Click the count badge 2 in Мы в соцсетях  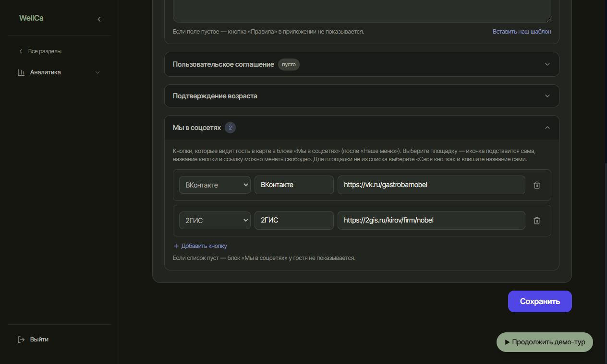[230, 128]
